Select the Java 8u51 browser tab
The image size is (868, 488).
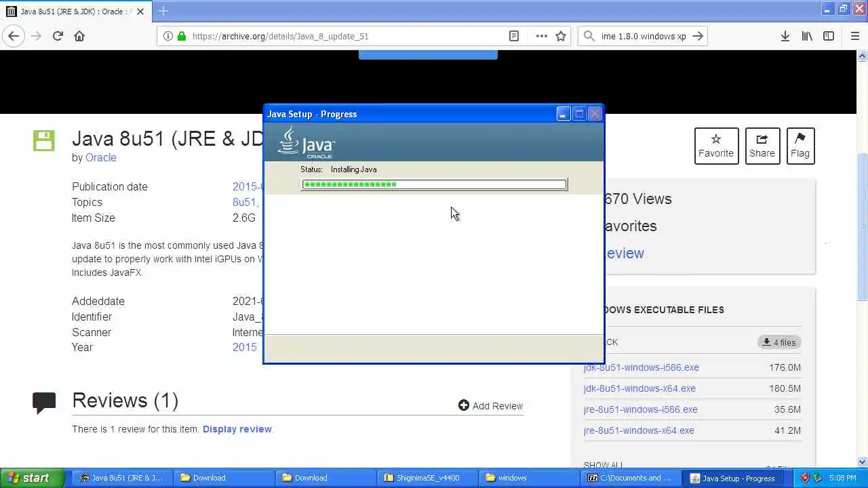75,11
